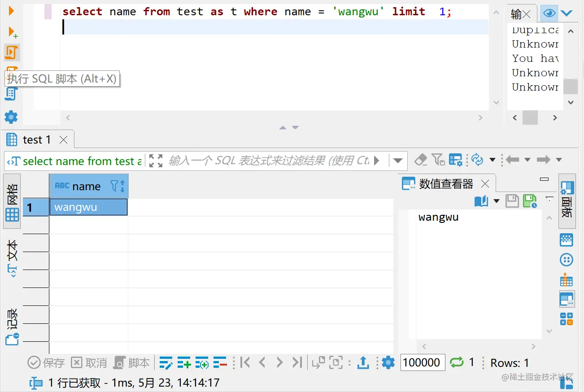Open SQL editor settings gear

[11, 118]
